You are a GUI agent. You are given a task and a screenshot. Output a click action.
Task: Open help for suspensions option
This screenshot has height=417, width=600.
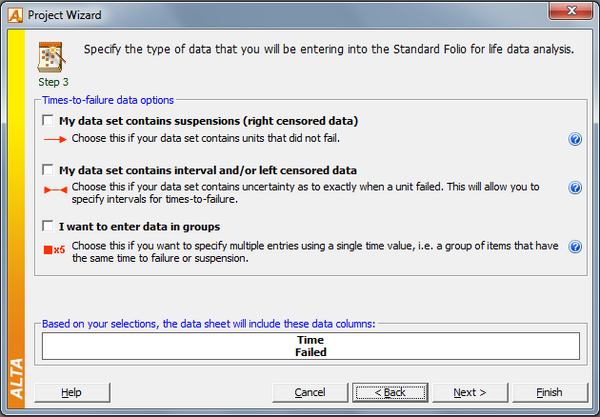click(575, 139)
